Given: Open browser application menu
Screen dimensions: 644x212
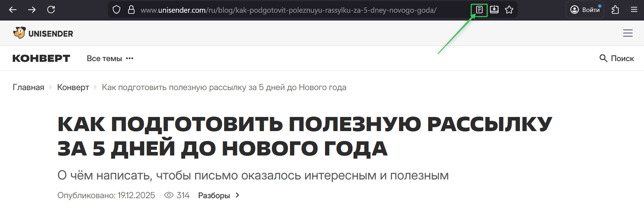Looking at the screenshot, I should pyautogui.click(x=634, y=10).
